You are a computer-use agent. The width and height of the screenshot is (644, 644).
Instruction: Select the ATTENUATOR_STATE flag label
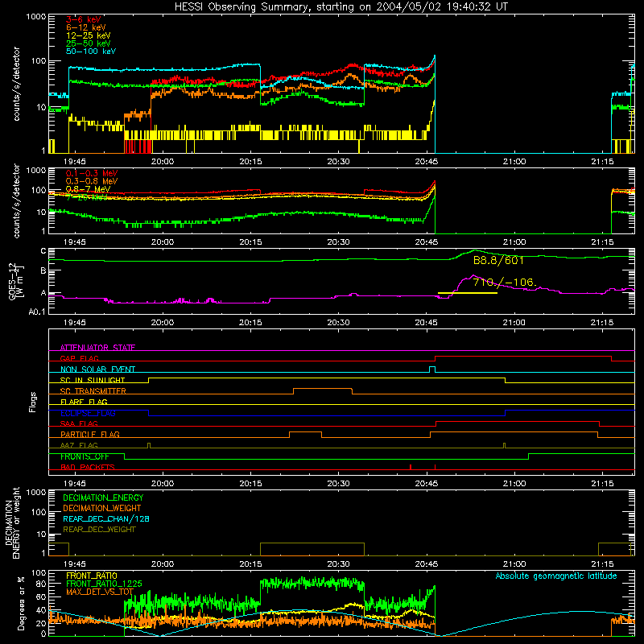coord(97,348)
